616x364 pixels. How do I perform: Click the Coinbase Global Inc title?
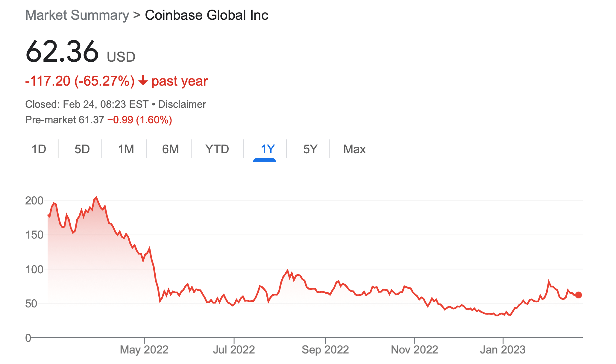point(207,15)
